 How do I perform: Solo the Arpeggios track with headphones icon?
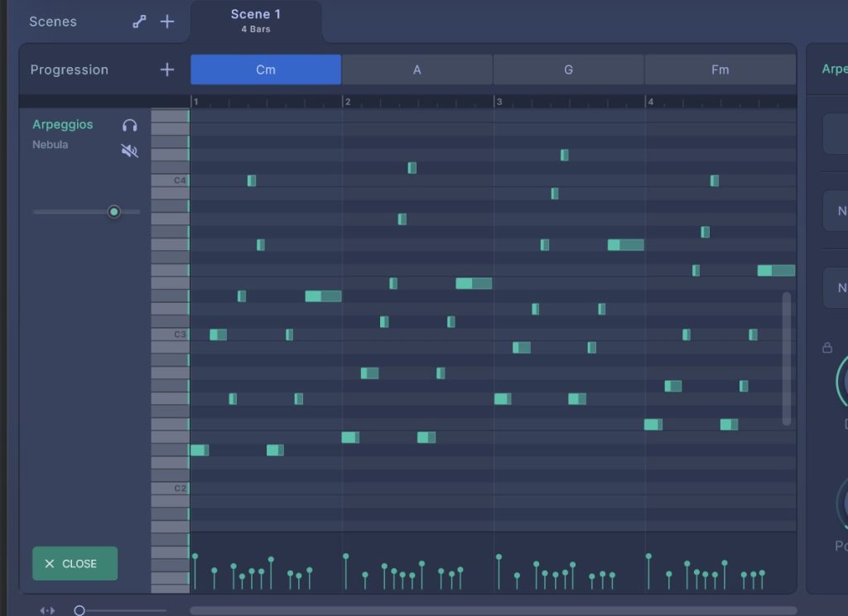[130, 125]
